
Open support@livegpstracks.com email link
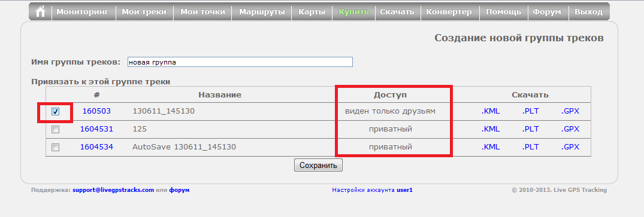point(113,190)
